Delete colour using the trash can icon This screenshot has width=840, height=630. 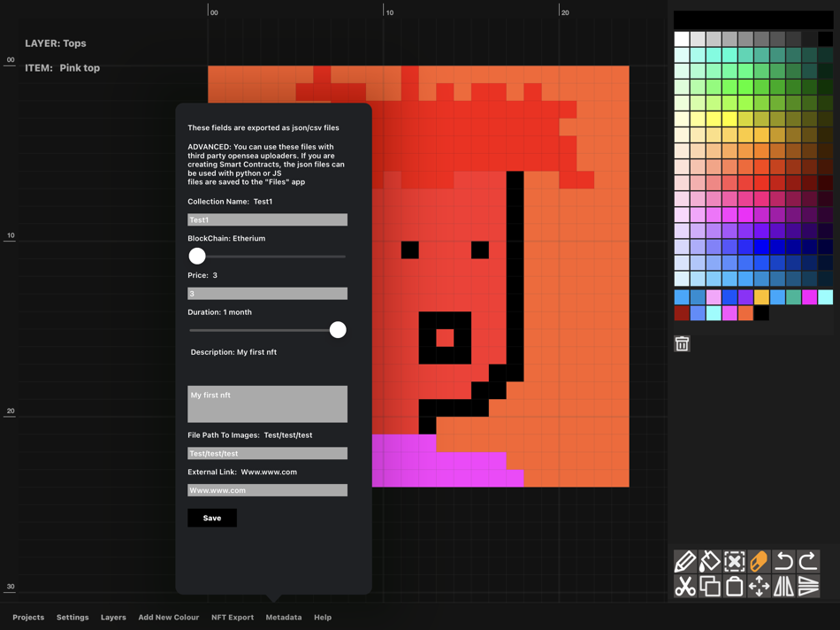tap(682, 344)
